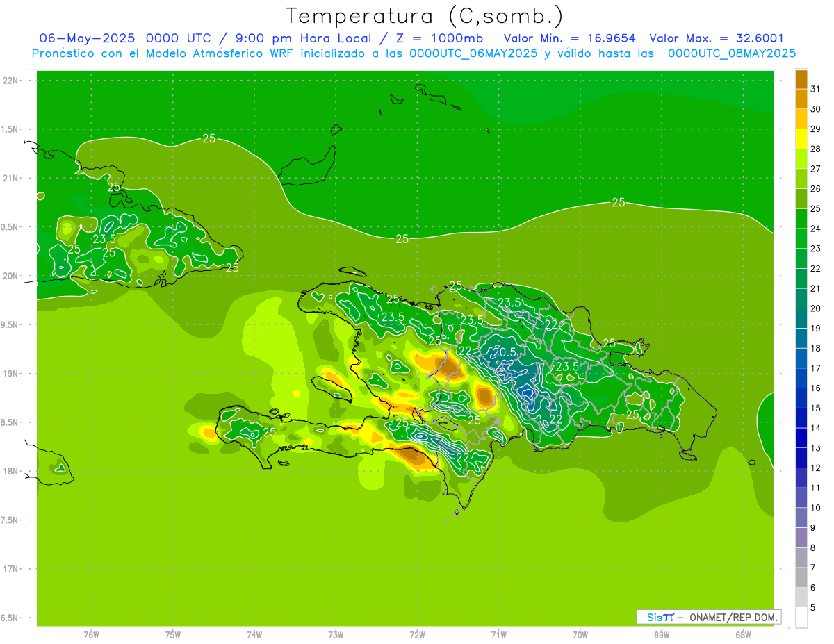
Task: Click the dark orange swatch atop the color scale
Action: pos(801,79)
